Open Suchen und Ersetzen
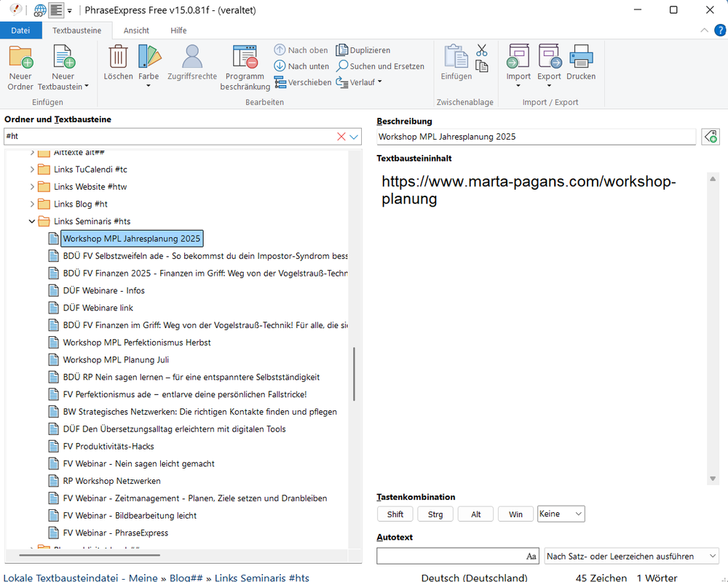Screen dimensions: 728x582 pos(380,66)
